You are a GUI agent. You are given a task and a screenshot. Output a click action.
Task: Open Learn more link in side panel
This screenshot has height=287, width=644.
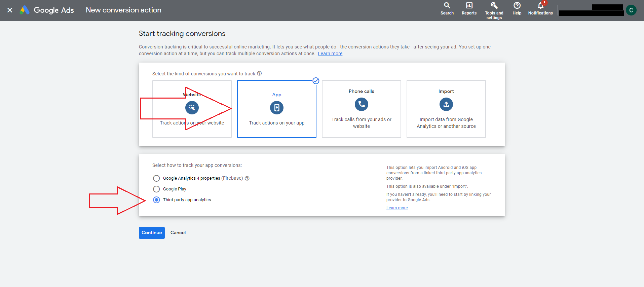[x=397, y=208]
